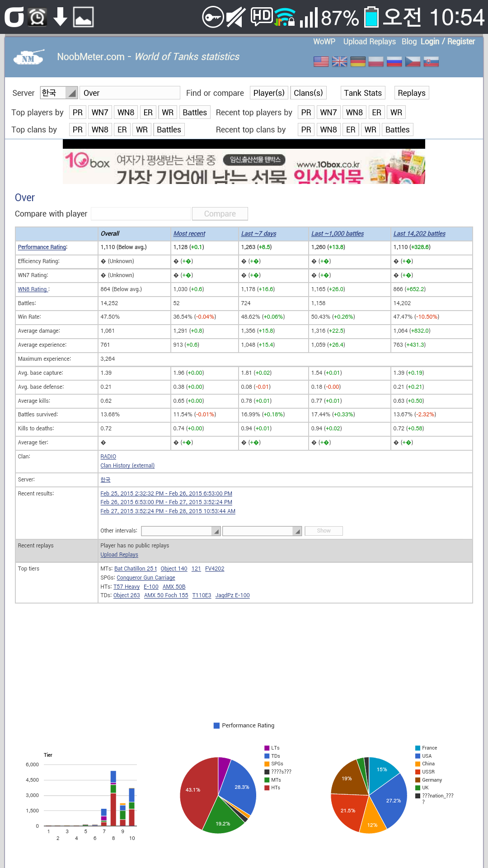Click the NoobMeter tank logo icon

coord(28,57)
